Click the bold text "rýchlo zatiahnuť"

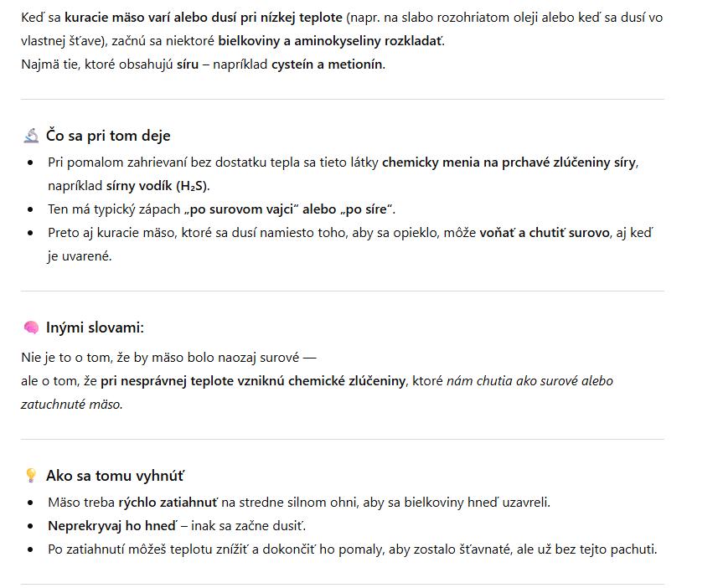168,503
